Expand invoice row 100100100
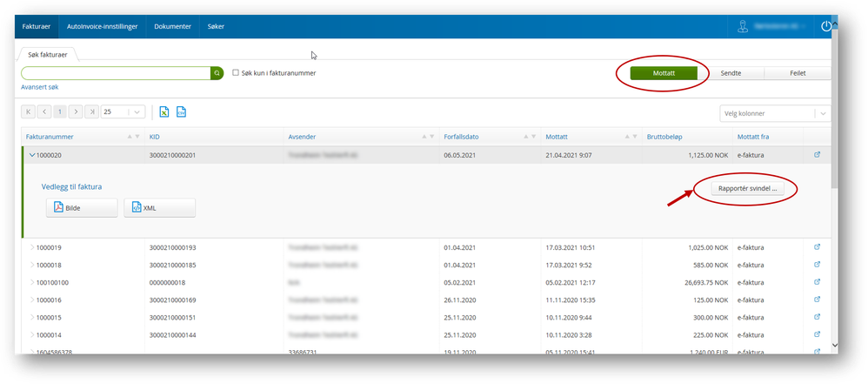Viewport: 868px width, 384px height. [32, 283]
